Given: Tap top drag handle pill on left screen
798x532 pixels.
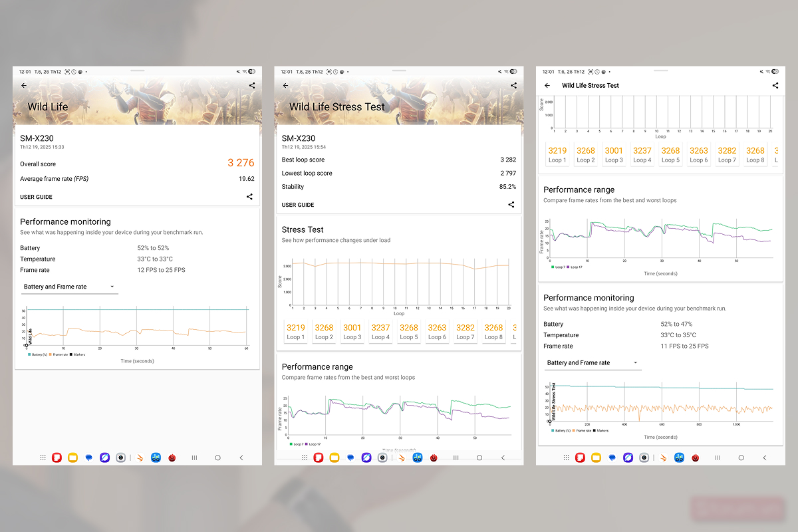Looking at the screenshot, I should 137,70.
